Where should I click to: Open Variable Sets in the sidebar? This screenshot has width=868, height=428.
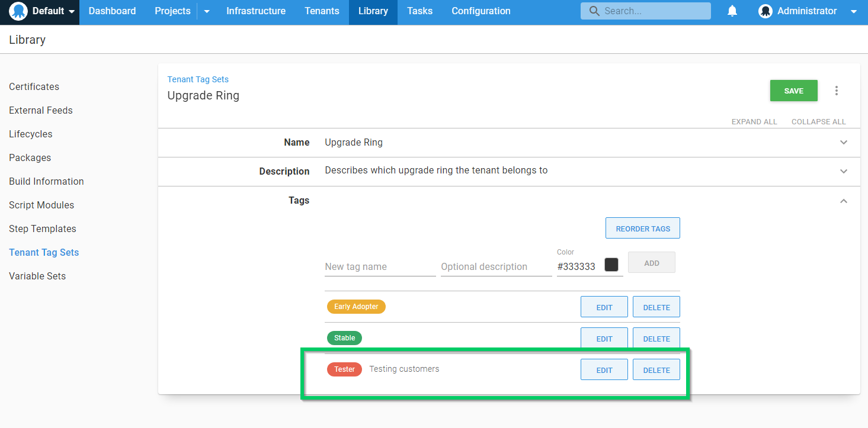click(37, 276)
